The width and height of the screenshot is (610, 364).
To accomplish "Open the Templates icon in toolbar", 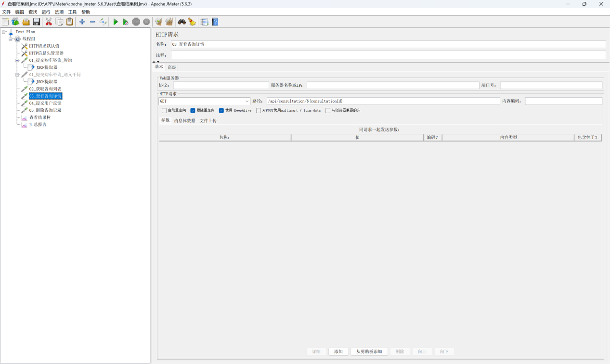I will [x=15, y=22].
